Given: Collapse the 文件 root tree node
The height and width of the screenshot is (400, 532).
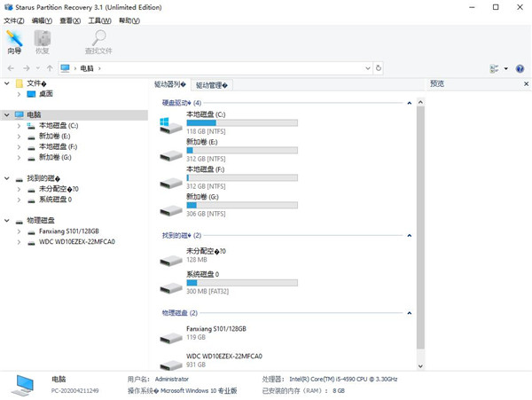Looking at the screenshot, I should (x=7, y=83).
